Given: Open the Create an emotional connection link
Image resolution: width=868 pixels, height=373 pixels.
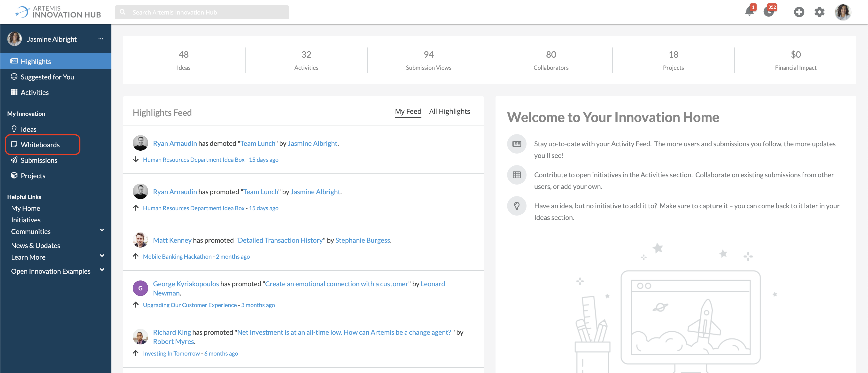Looking at the screenshot, I should tap(337, 284).
